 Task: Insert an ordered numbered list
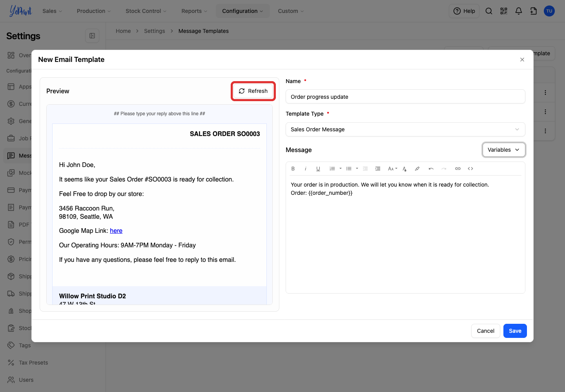332,169
